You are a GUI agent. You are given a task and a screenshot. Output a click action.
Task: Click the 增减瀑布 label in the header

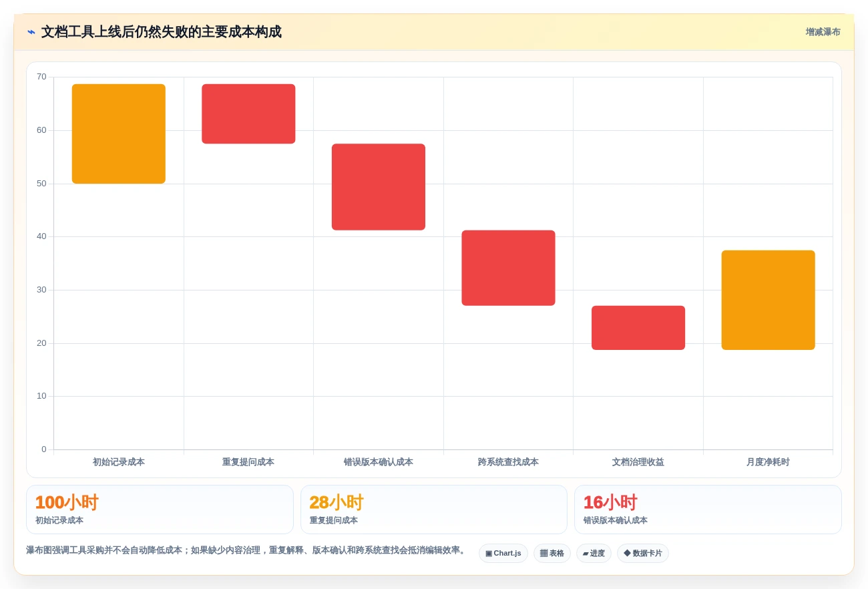coord(823,32)
